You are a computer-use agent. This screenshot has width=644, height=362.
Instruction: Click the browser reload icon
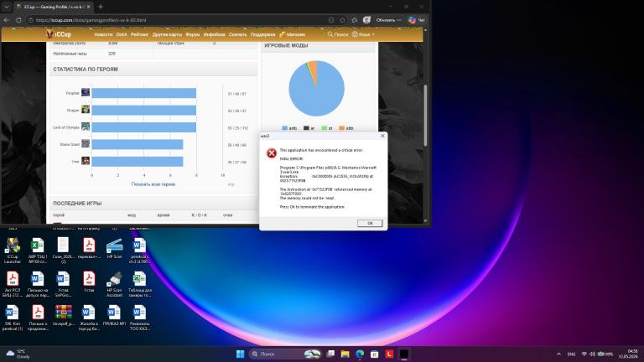pos(18,20)
